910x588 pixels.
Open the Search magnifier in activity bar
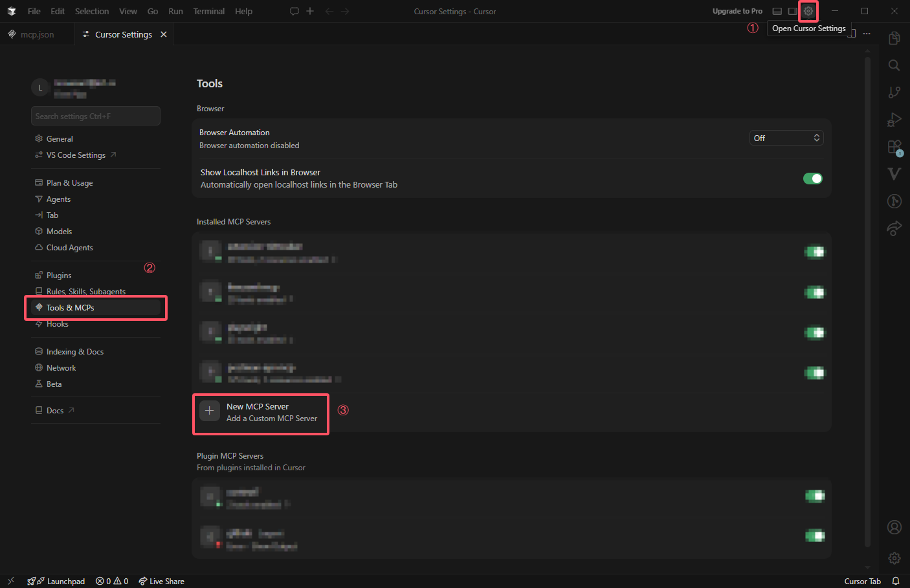894,65
